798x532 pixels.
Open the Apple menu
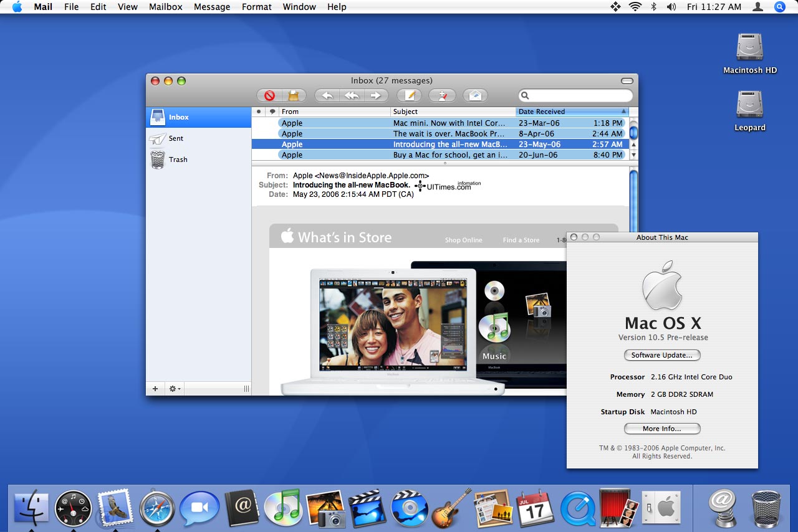tap(17, 7)
